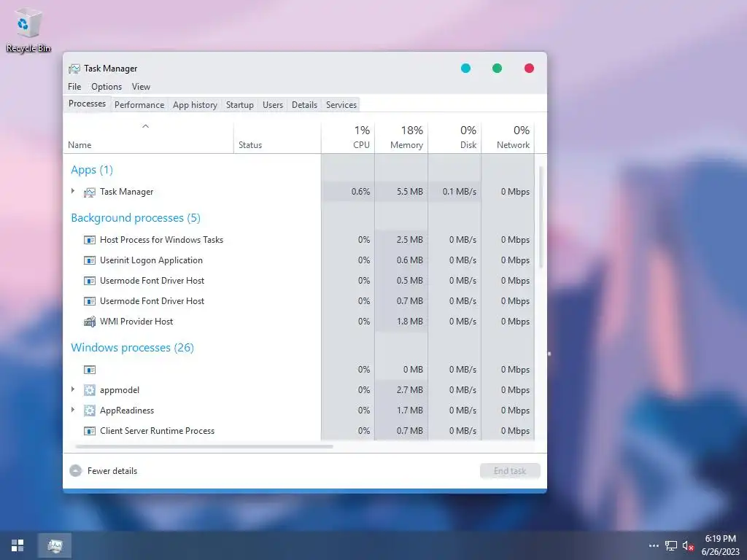
Task: Click the Client Server Runtime Process icon
Action: tap(90, 431)
